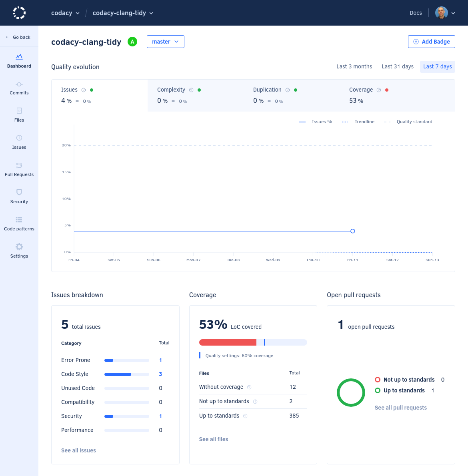Switch to the Issues quality tab

[x=100, y=96]
